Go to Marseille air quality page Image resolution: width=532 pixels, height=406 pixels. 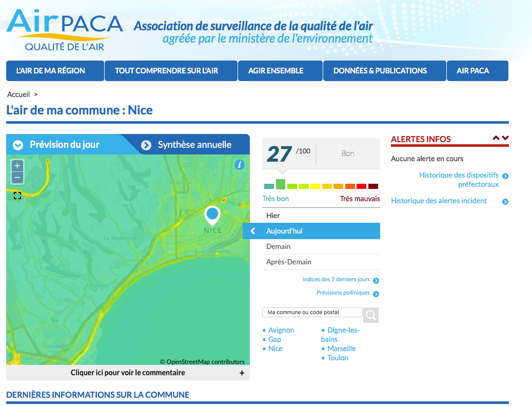[341, 349]
